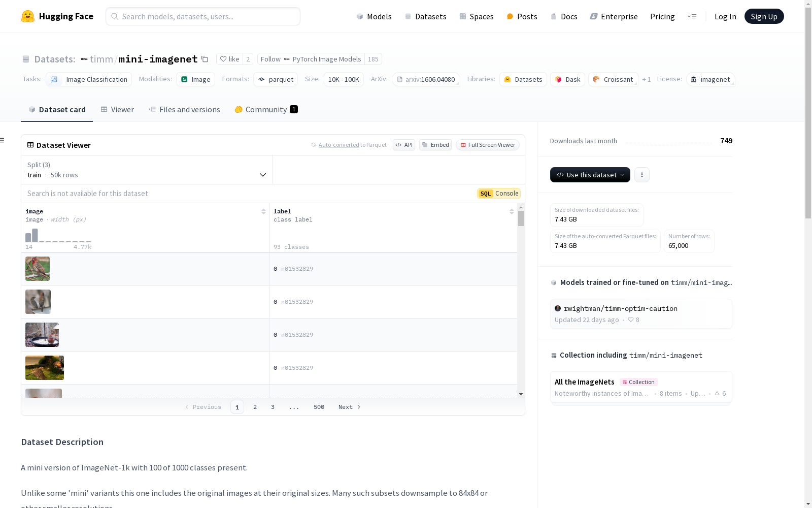This screenshot has height=508, width=812.
Task: Select the parquet format tag
Action: pos(276,79)
